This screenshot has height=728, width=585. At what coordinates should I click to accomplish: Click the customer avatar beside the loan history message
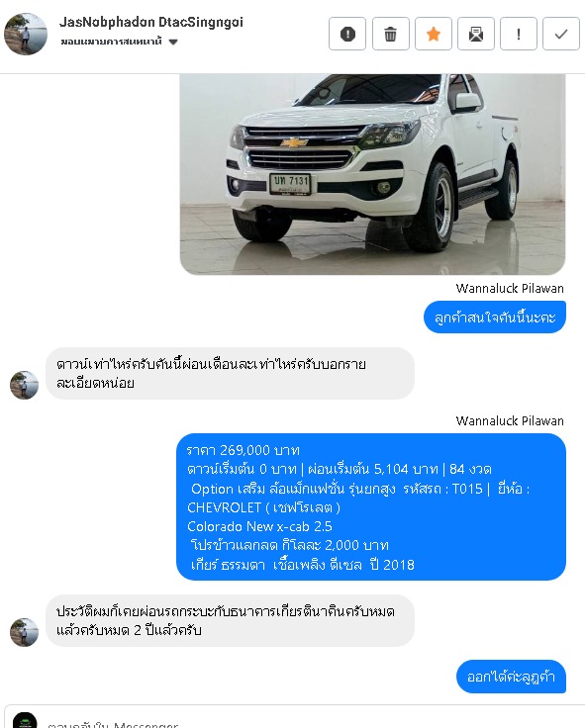point(24,632)
